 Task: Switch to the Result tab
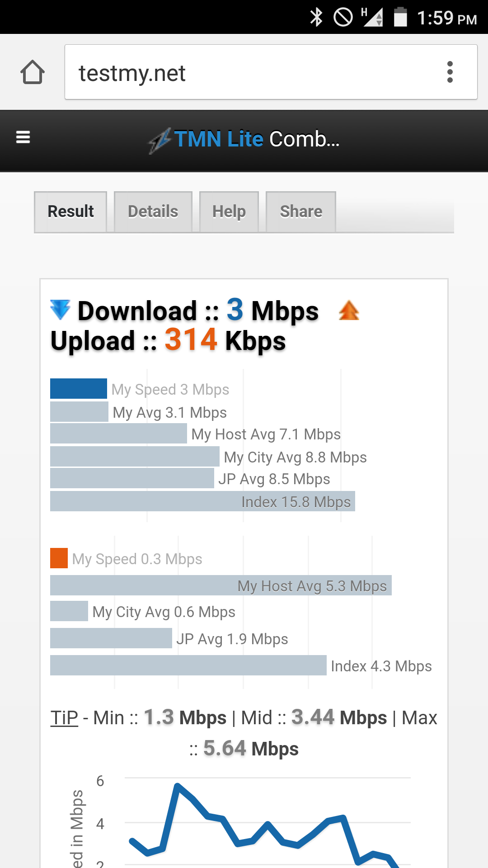[x=70, y=212]
